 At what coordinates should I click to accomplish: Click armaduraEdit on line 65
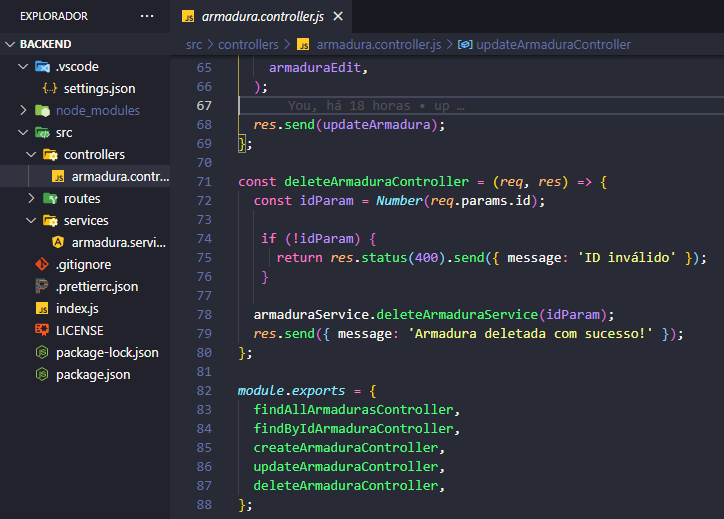[315, 68]
